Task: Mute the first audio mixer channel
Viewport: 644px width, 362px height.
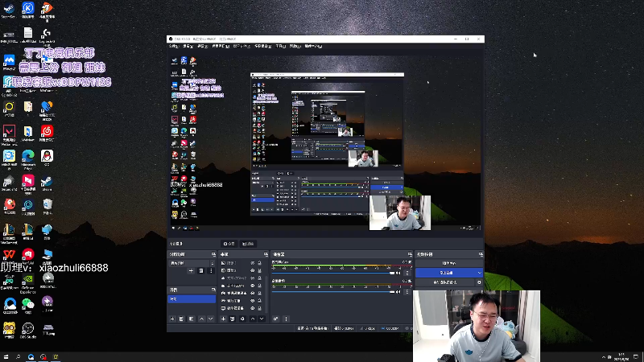Action: click(398, 273)
